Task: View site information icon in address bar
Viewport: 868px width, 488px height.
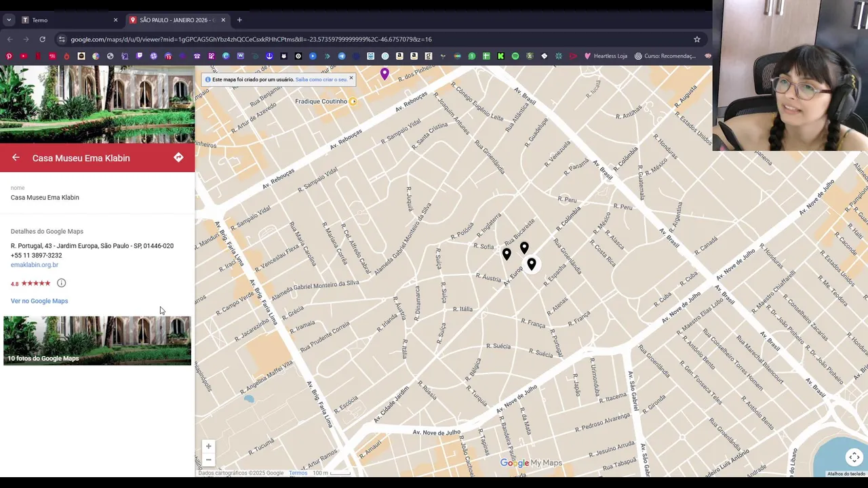Action: (x=62, y=39)
